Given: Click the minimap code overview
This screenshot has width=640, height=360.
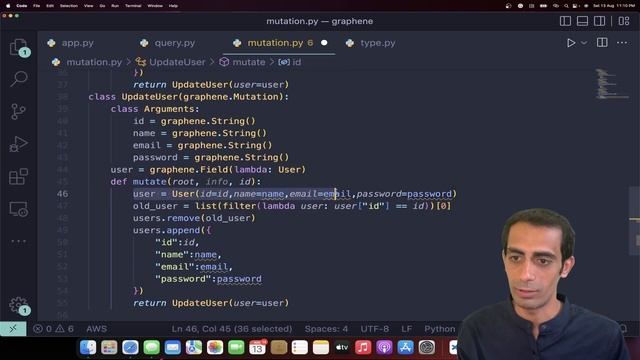Looking at the screenshot, I should [x=612, y=84].
